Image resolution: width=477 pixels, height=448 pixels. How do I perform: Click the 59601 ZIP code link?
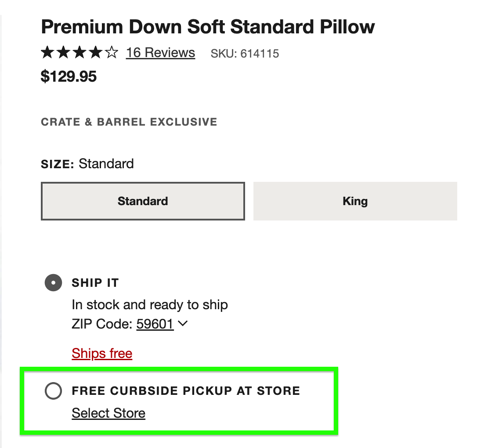[155, 324]
